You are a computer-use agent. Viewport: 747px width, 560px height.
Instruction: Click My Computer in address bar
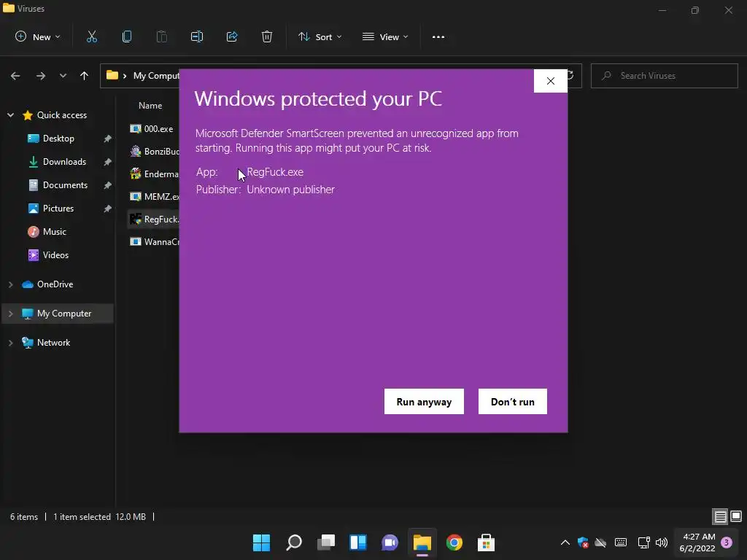tap(156, 76)
